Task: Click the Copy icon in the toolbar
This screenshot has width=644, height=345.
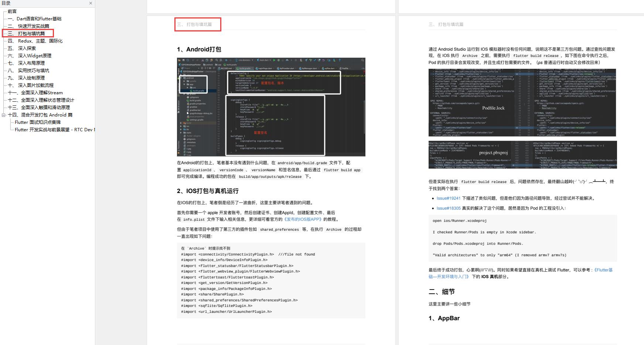Action: tap(208, 60)
